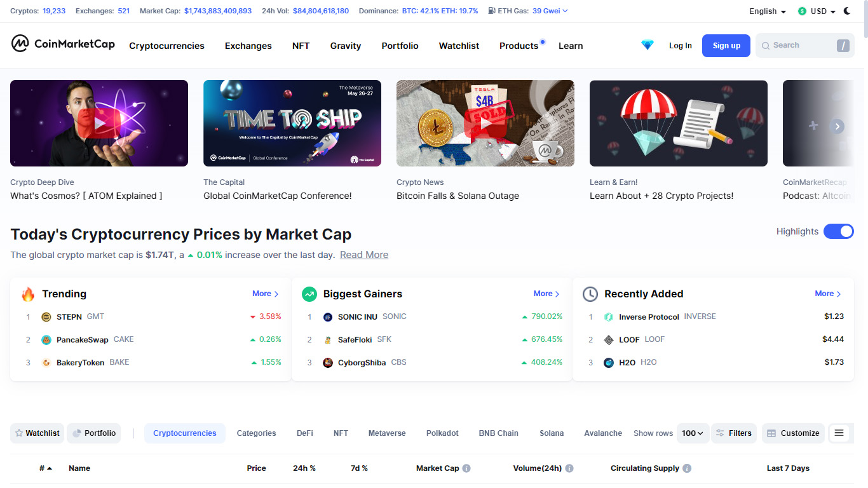The height and width of the screenshot is (488, 868).
Task: Switch to the DeFi tab
Action: pyautogui.click(x=305, y=433)
